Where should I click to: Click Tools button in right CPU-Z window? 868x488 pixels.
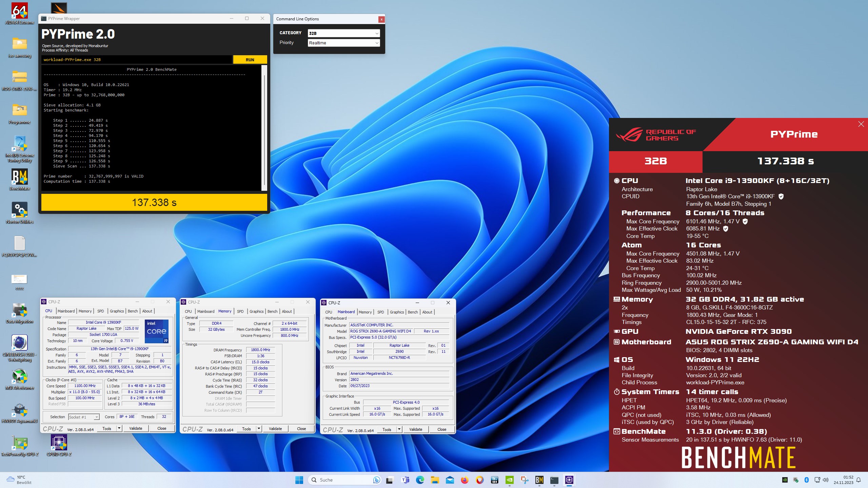(x=387, y=429)
